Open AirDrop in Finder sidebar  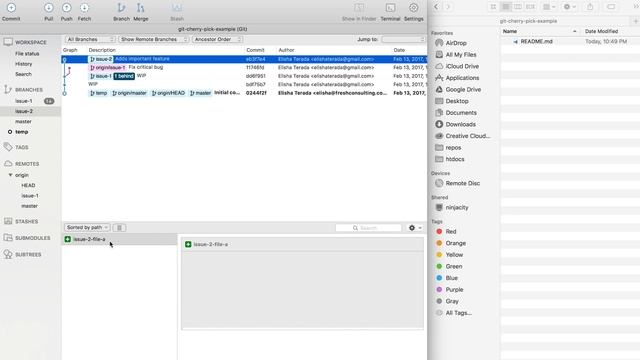tap(456, 43)
